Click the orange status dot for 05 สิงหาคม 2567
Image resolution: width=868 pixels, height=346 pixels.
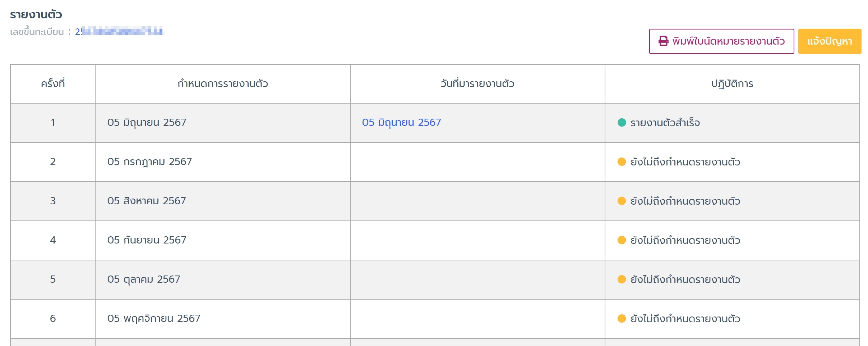(622, 201)
